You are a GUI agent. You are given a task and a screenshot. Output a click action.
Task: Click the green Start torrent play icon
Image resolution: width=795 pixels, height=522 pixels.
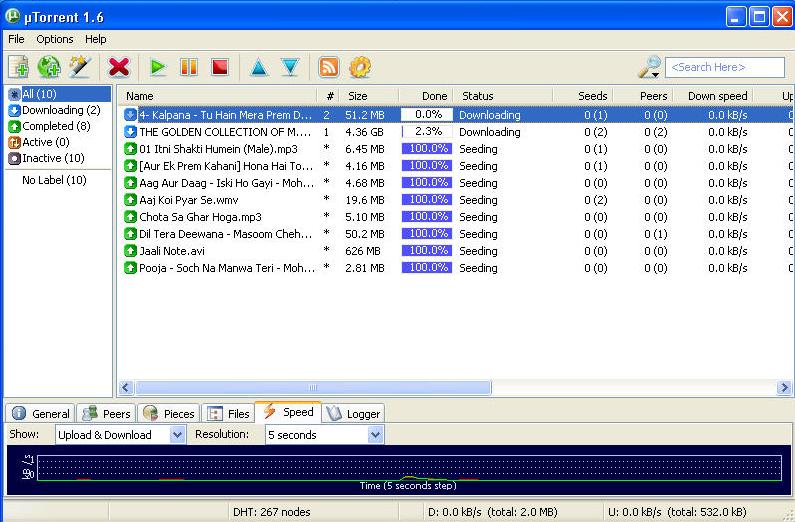(158, 67)
